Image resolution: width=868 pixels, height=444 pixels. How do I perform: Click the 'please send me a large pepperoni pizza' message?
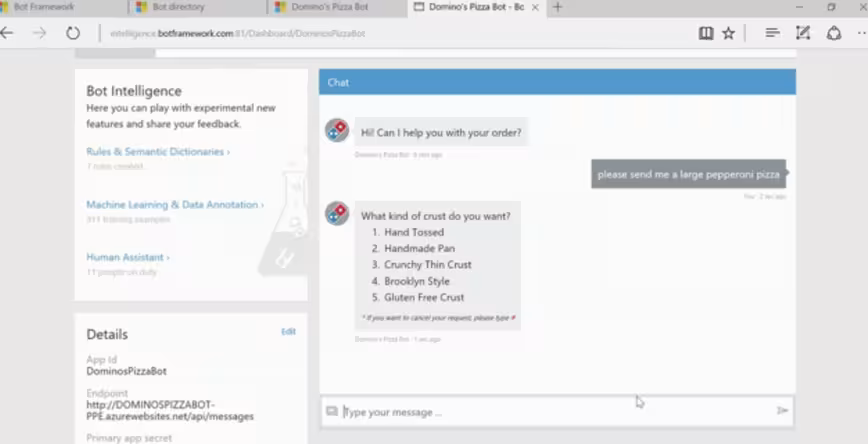(x=688, y=174)
